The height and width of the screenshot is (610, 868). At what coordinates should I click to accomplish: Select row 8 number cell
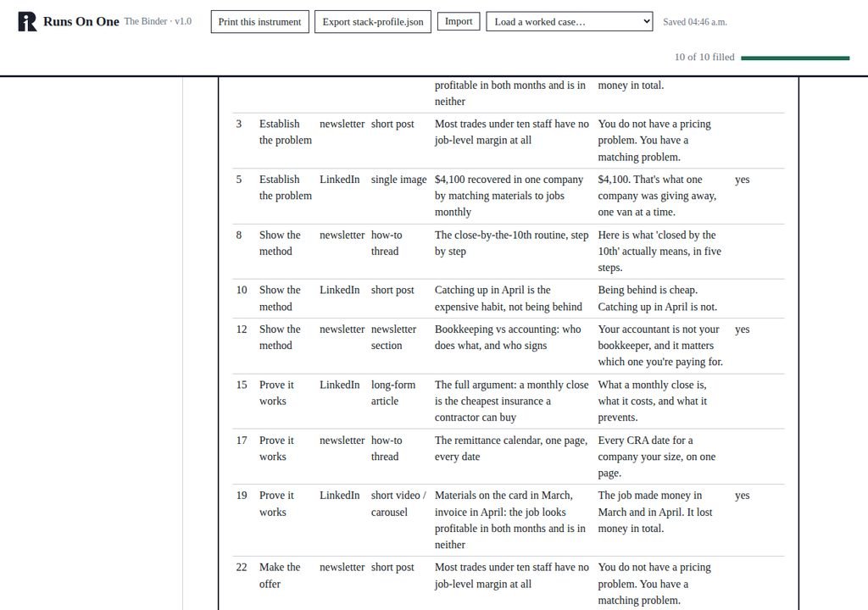[238, 235]
